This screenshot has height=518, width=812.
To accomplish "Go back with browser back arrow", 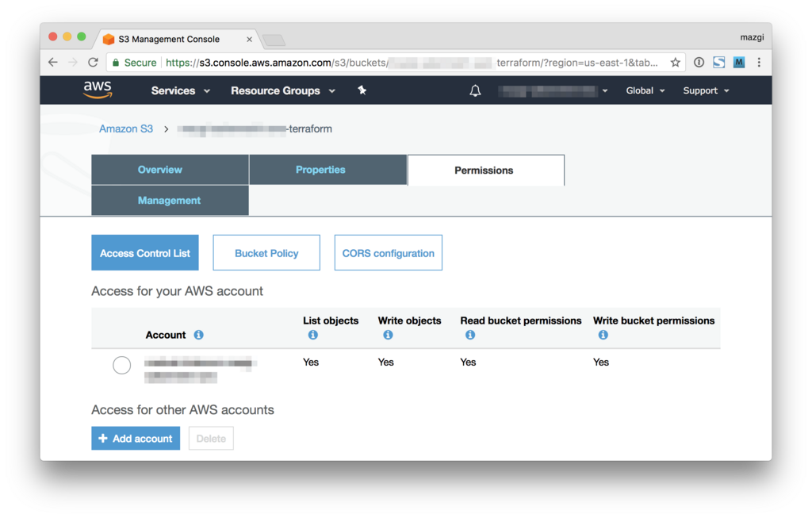I will coord(53,63).
